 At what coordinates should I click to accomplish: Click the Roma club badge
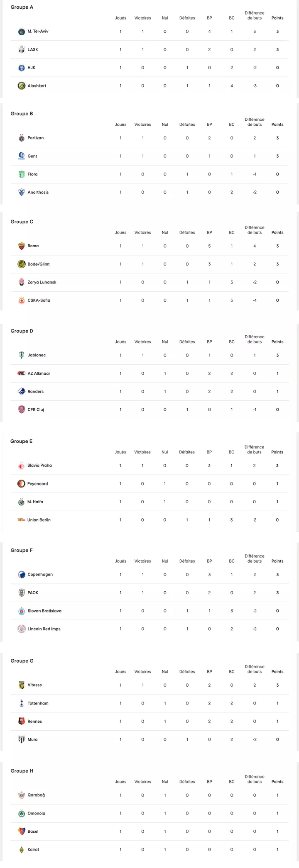point(22,246)
